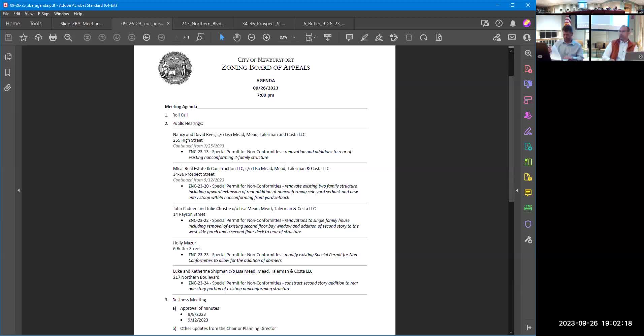Share the document with others icon
The image size is (644, 336).
(x=527, y=37)
